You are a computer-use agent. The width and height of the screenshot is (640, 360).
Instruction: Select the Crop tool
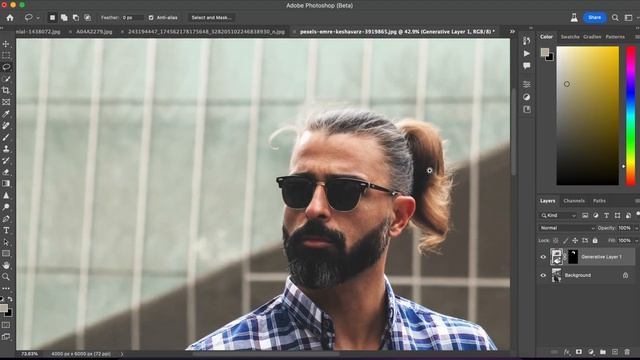click(6, 90)
